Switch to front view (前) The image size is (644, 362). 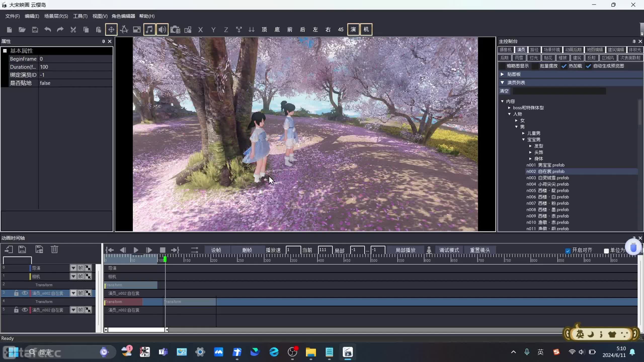pyautogui.click(x=290, y=30)
